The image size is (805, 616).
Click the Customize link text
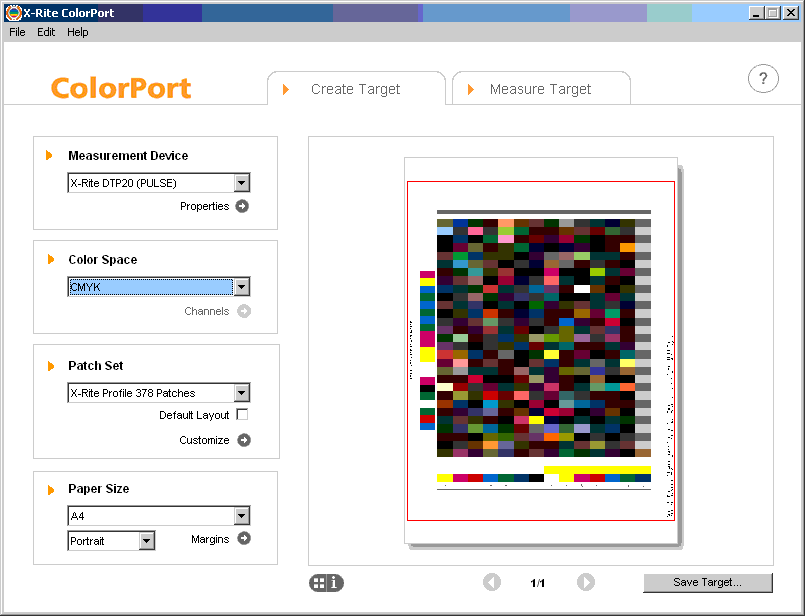[x=204, y=440]
